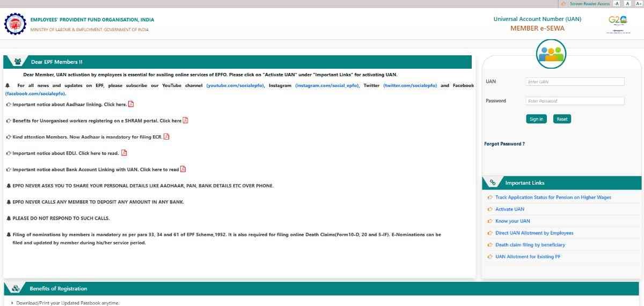The image size is (644, 306).
Task: Decrease font size with A- button
Action: [617, 4]
